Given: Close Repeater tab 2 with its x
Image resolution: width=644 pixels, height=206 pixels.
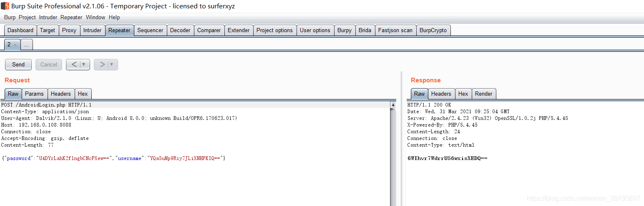Looking at the screenshot, I should (x=15, y=45).
